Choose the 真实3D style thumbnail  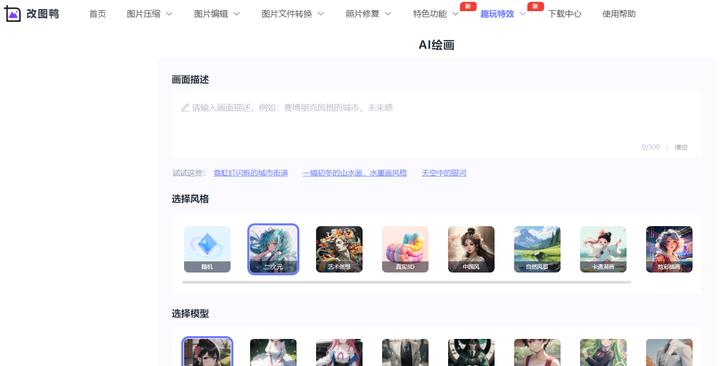[405, 249]
